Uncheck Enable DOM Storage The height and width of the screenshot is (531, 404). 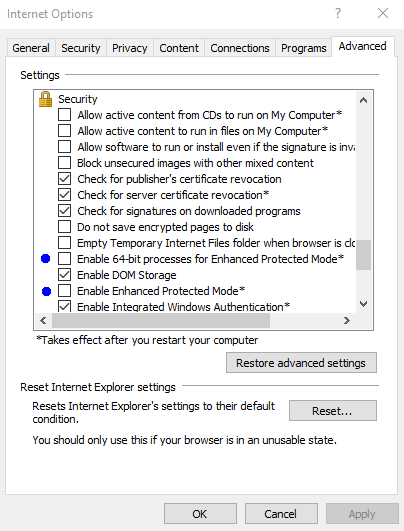(64, 275)
